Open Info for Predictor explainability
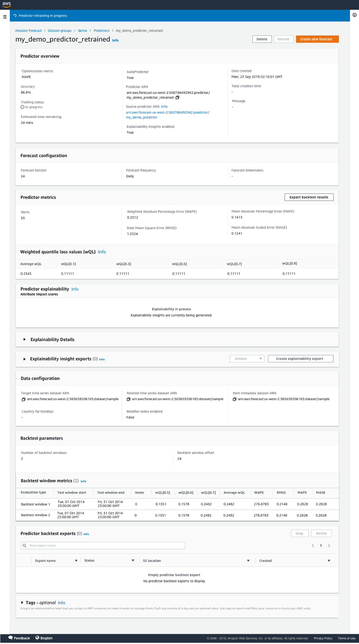359x644 pixels. coord(75,289)
